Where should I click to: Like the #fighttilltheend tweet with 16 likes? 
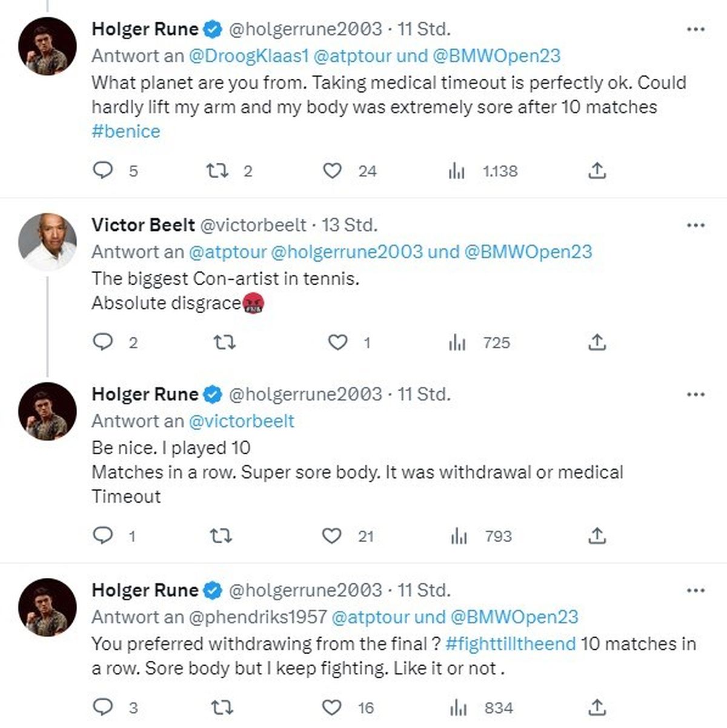331,707
